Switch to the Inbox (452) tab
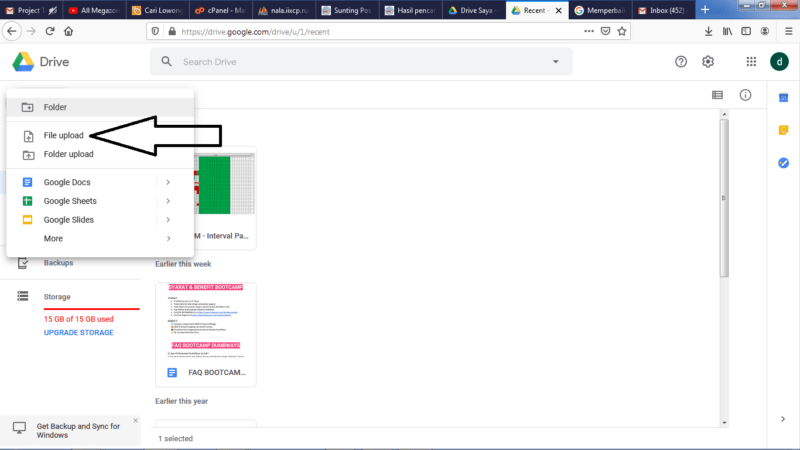This screenshot has width=800, height=450. click(663, 10)
